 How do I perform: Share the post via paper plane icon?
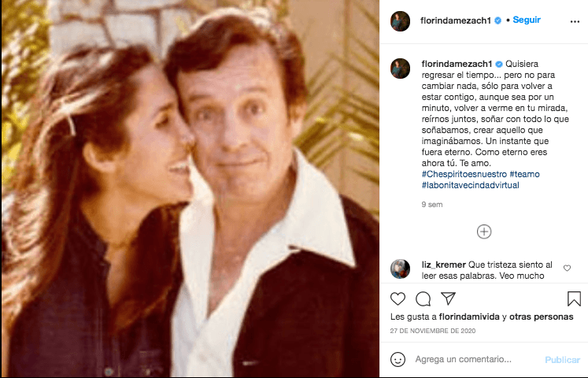pos(447,298)
